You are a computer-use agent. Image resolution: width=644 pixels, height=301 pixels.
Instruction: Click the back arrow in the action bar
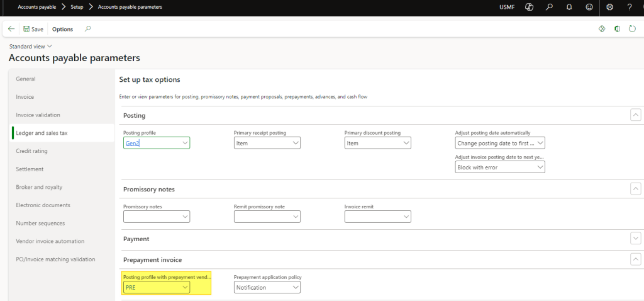tap(11, 29)
